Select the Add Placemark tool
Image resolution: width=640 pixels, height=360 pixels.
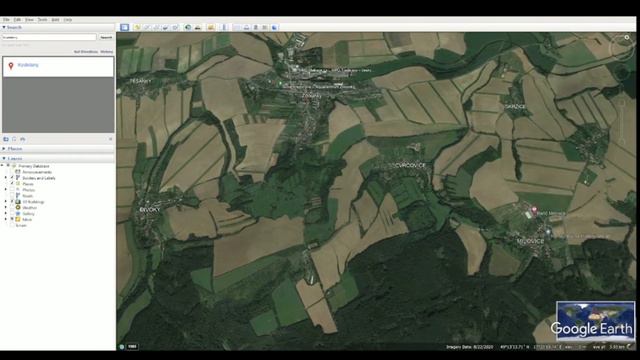[x=137, y=27]
